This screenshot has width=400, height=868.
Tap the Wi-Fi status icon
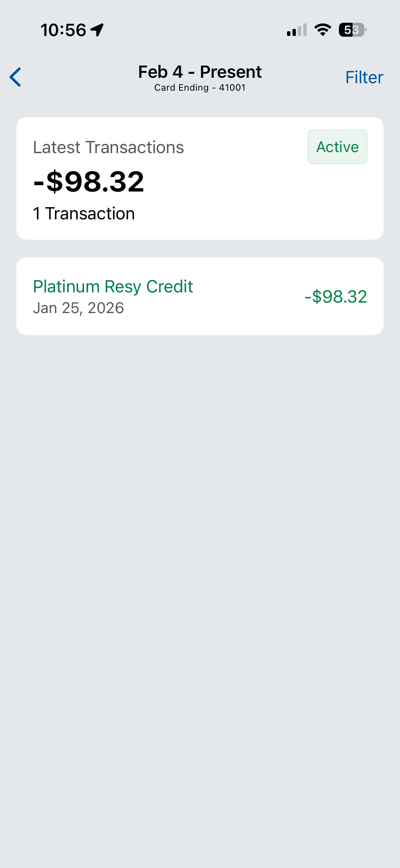point(323,30)
